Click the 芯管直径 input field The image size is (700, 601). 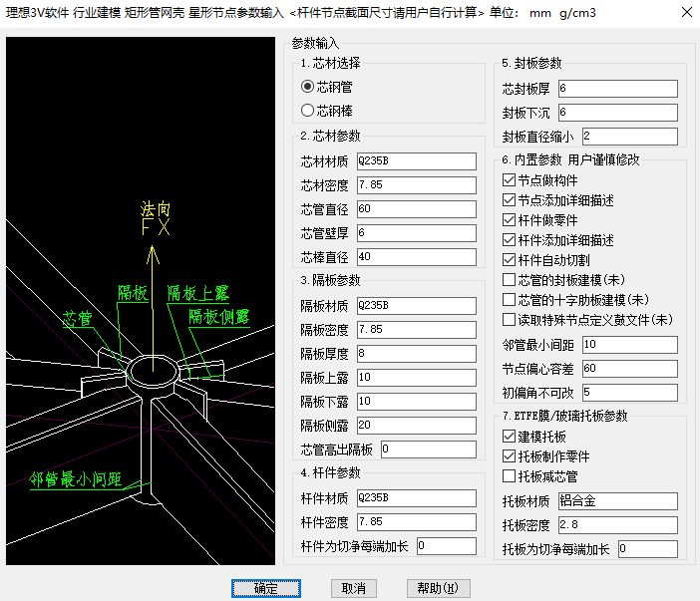417,209
